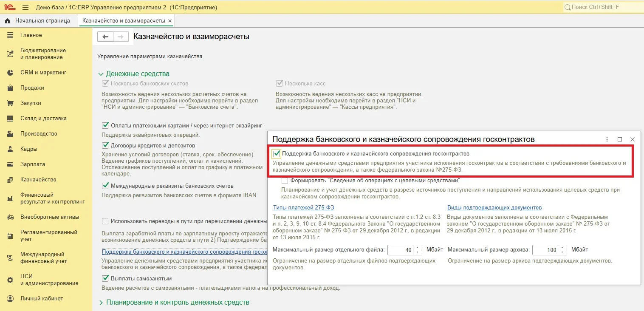
Task: Open the Склад и доставка warehouse icon
Action: (x=10, y=119)
